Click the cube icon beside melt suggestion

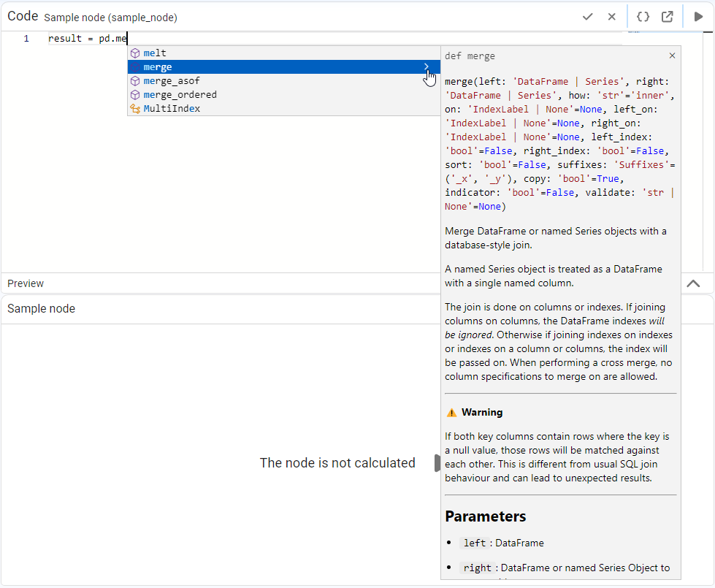tap(134, 53)
